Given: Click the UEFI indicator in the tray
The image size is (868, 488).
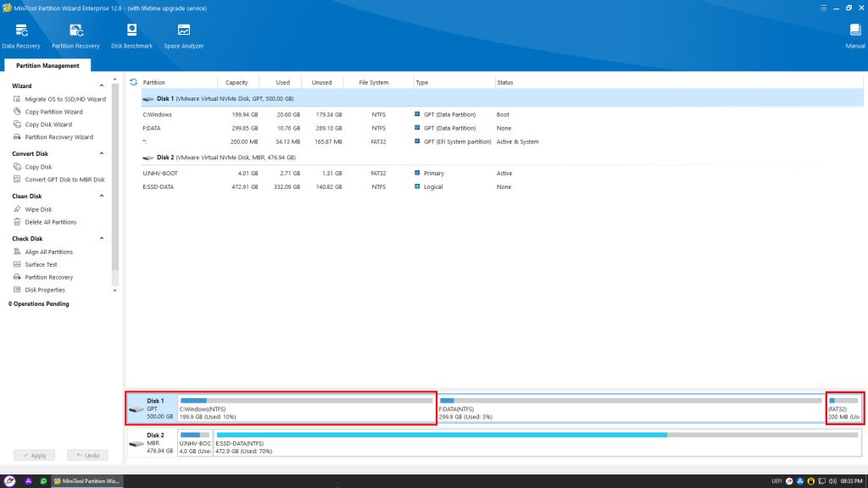Looking at the screenshot, I should click(x=776, y=481).
